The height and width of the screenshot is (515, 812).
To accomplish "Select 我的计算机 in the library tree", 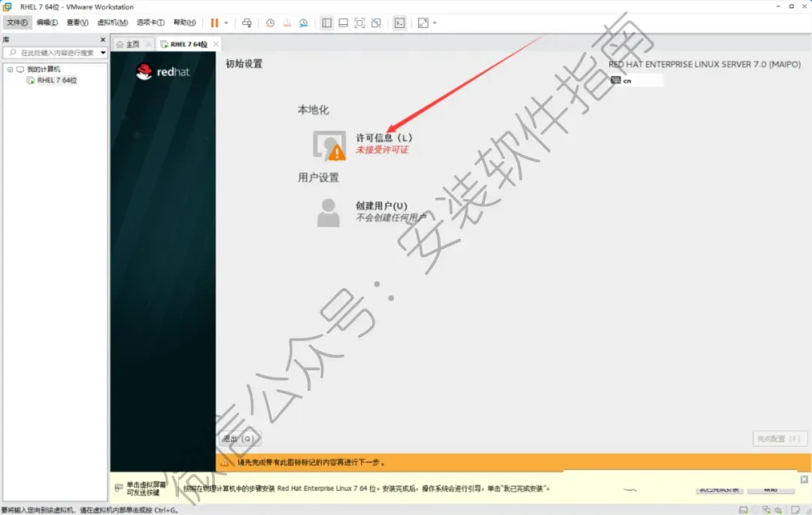I will point(44,69).
